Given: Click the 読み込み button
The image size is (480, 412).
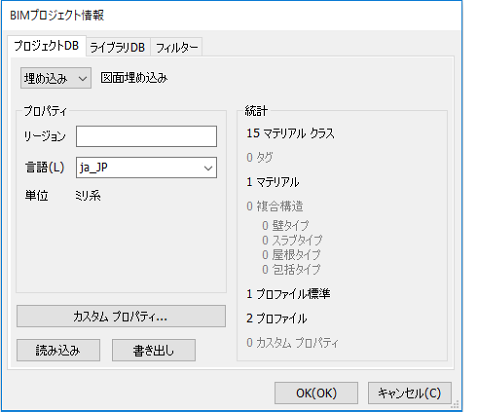Looking at the screenshot, I should click(x=58, y=350).
